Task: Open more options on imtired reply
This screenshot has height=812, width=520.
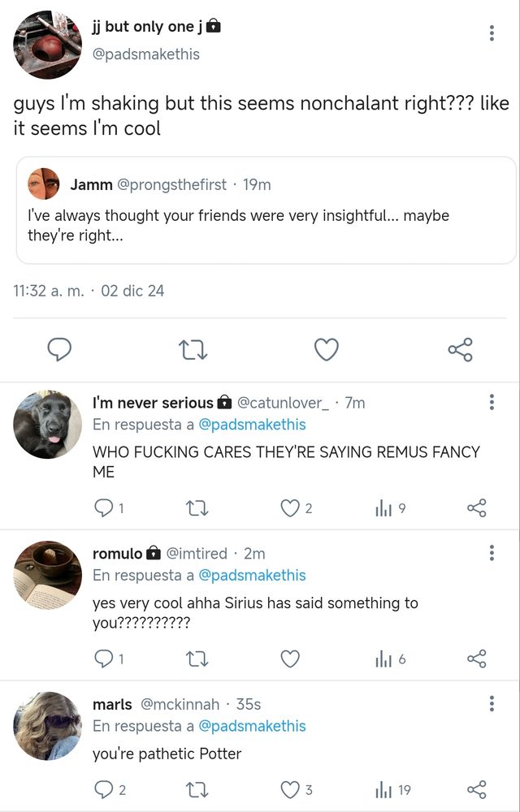Action: point(492,553)
